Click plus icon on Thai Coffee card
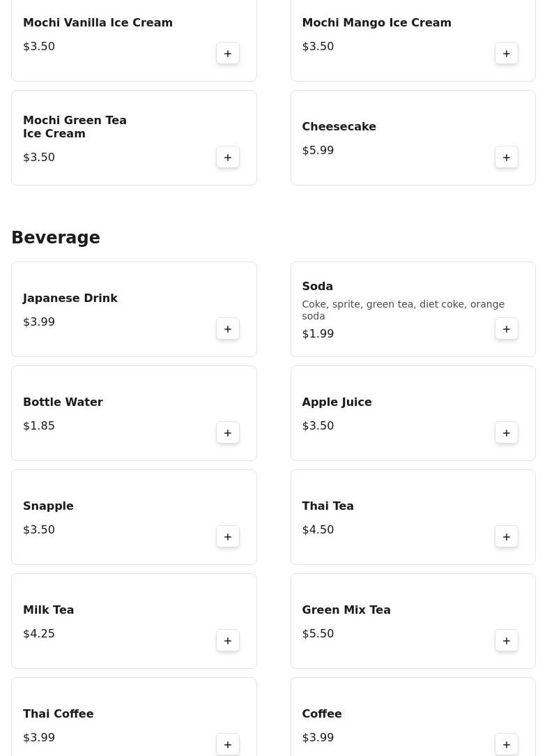Image resolution: width=547 pixels, height=756 pixels. tap(227, 744)
